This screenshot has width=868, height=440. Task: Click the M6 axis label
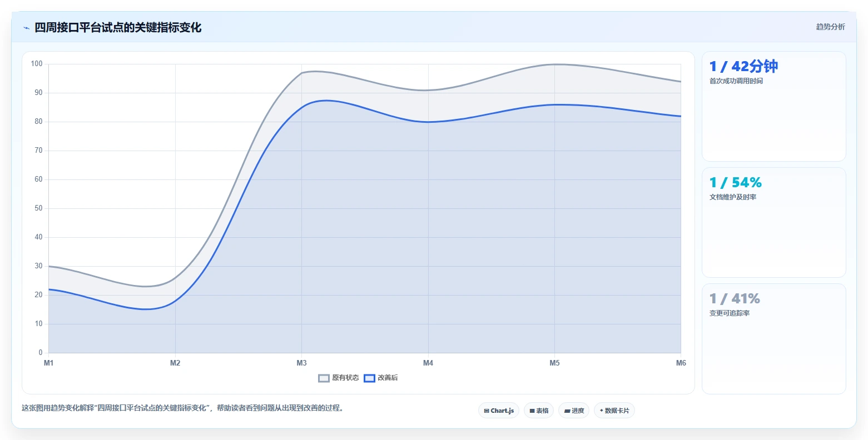point(681,363)
